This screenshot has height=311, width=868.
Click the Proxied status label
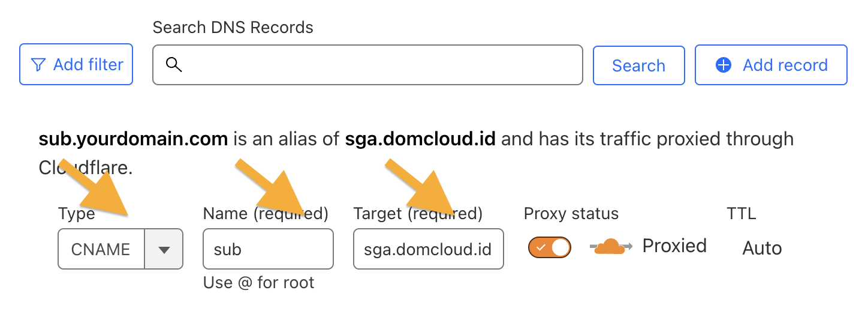click(x=674, y=246)
